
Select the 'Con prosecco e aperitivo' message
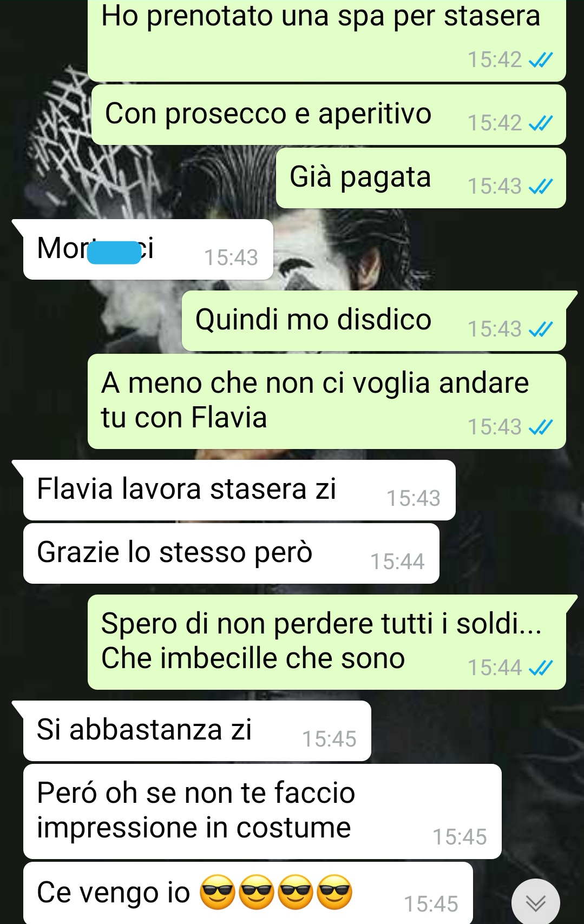329,114
